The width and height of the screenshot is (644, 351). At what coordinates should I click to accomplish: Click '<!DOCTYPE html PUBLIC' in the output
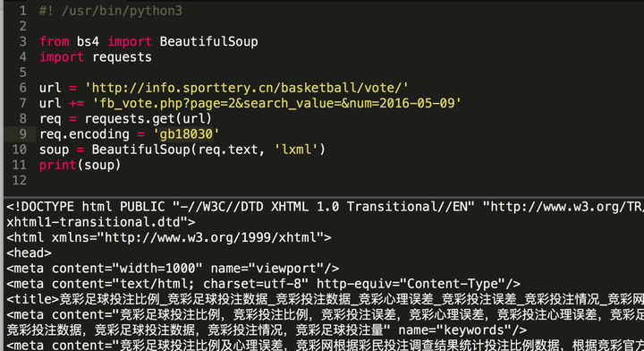tap(86, 206)
